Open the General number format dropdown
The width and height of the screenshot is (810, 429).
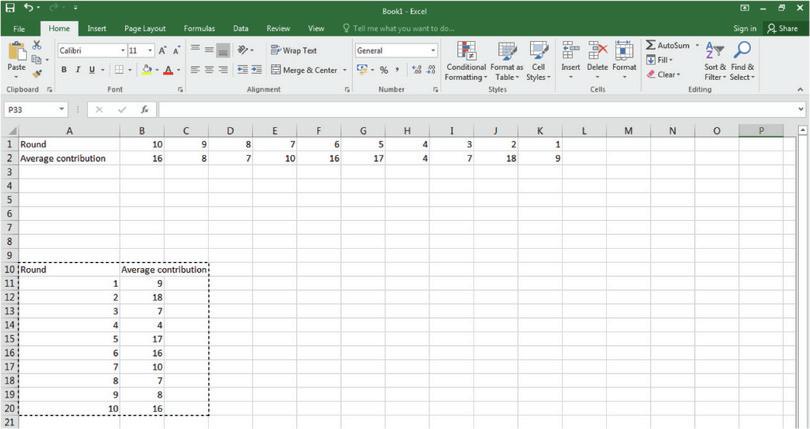[433, 50]
